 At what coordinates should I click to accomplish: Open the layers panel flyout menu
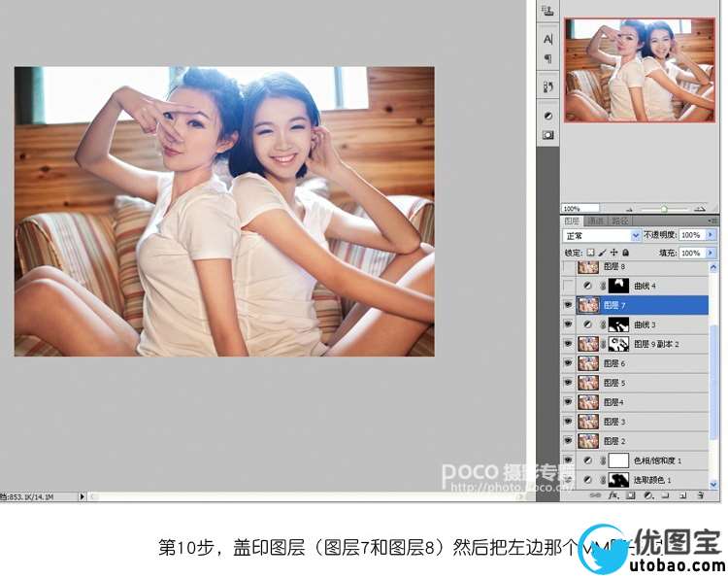[711, 221]
